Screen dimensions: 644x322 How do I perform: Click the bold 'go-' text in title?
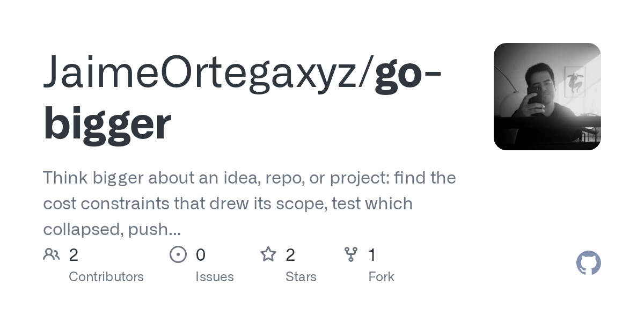pos(408,75)
